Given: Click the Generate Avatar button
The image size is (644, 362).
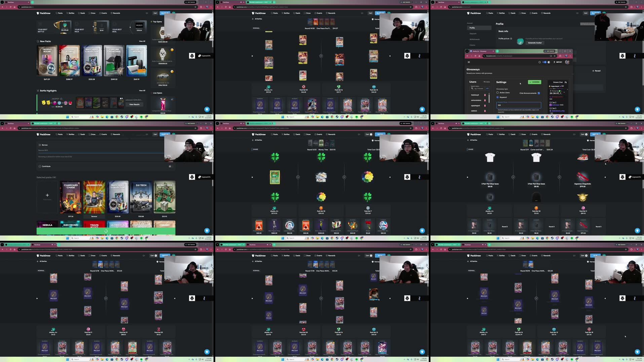Looking at the screenshot, I should pos(535,43).
